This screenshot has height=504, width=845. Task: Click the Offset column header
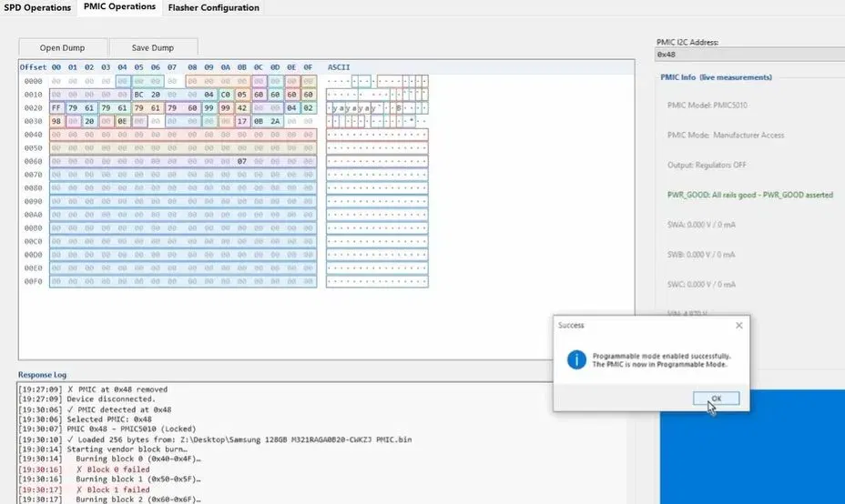[33, 67]
